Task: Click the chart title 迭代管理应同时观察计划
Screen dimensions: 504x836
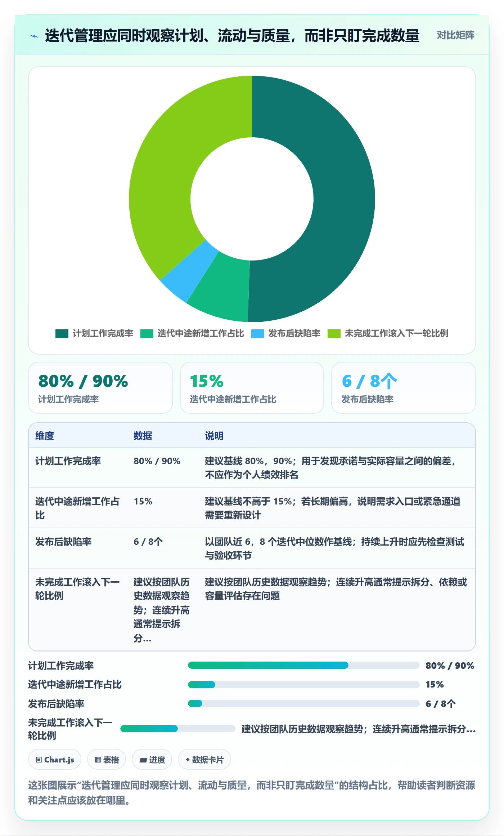Action: click(x=232, y=36)
